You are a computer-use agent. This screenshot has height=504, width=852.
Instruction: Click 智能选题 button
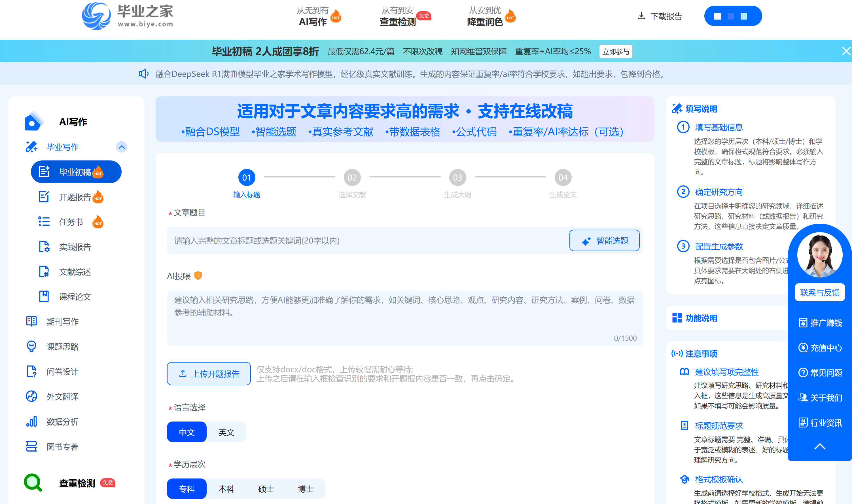(x=605, y=240)
